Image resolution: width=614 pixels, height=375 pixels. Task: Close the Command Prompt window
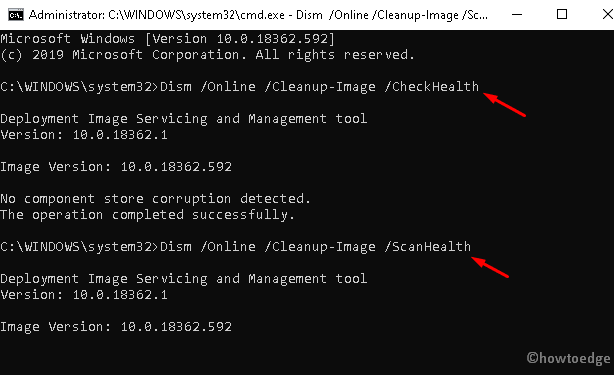tap(607, 14)
